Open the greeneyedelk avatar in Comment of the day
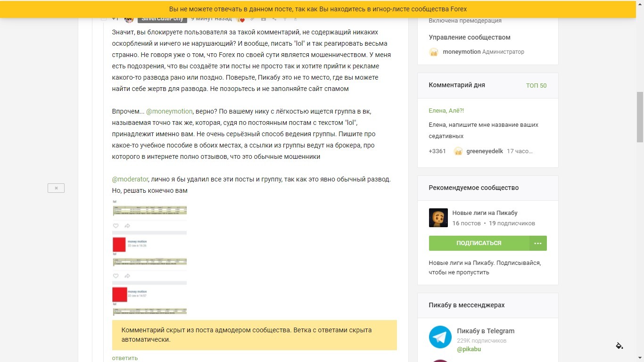The height and width of the screenshot is (362, 644). tap(458, 151)
